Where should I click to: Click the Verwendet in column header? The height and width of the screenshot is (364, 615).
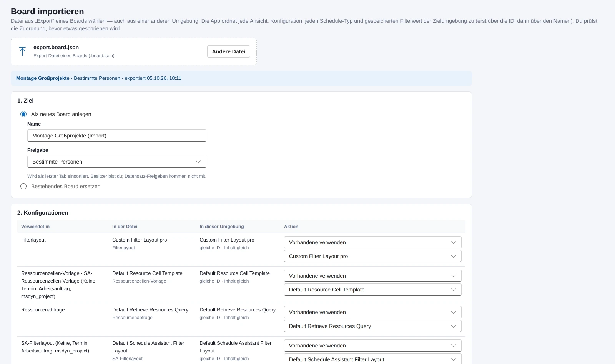point(35,227)
